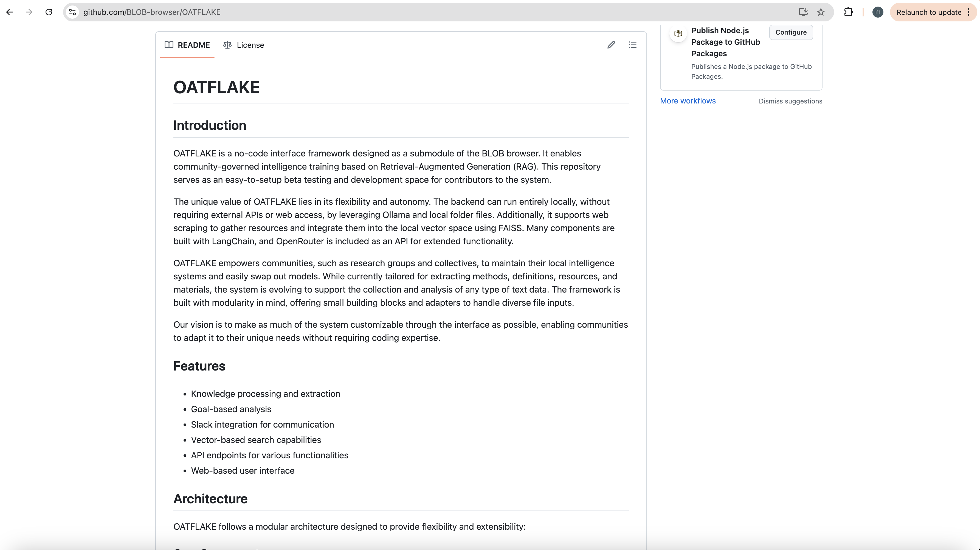Click paragraph starting 'Our vision is to make'
The image size is (980, 550).
tap(401, 331)
